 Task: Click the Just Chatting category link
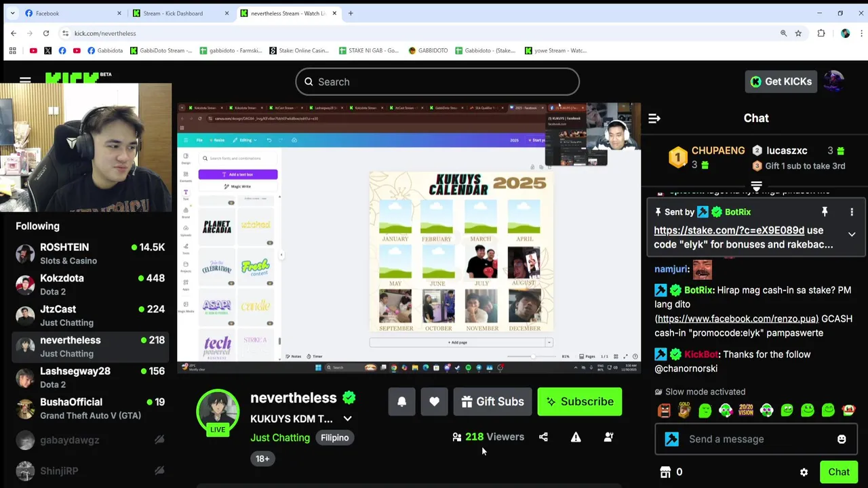(x=280, y=438)
